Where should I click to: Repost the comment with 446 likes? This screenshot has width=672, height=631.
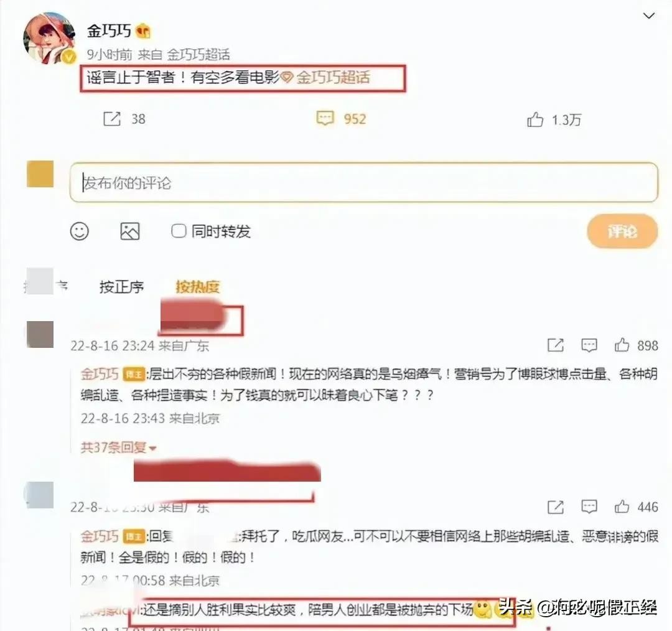point(556,507)
